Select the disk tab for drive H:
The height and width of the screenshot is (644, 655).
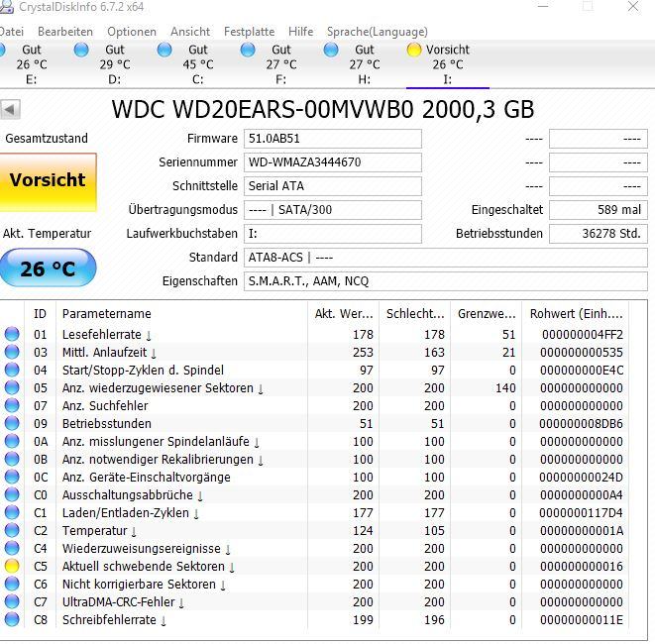pyautogui.click(x=364, y=64)
